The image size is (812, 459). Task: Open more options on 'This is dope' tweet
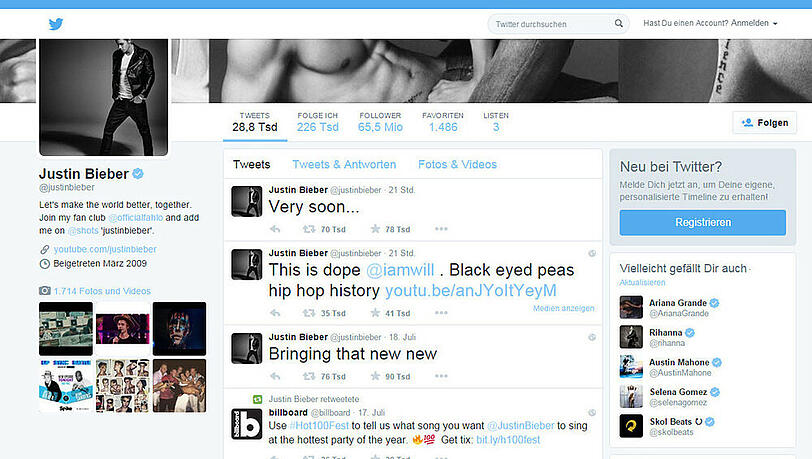[x=441, y=312]
